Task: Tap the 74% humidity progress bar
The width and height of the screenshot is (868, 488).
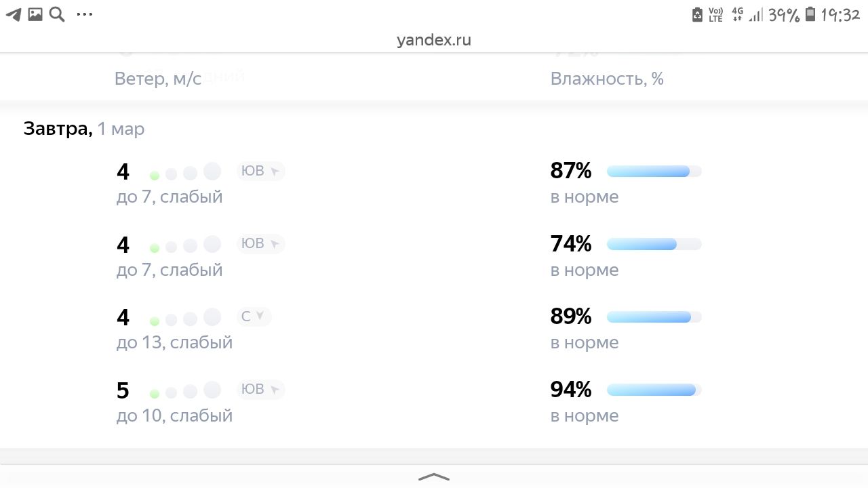Action: (x=654, y=244)
